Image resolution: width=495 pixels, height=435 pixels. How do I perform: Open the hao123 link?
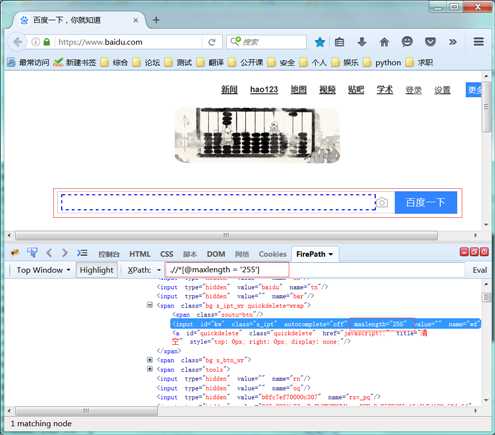[264, 89]
